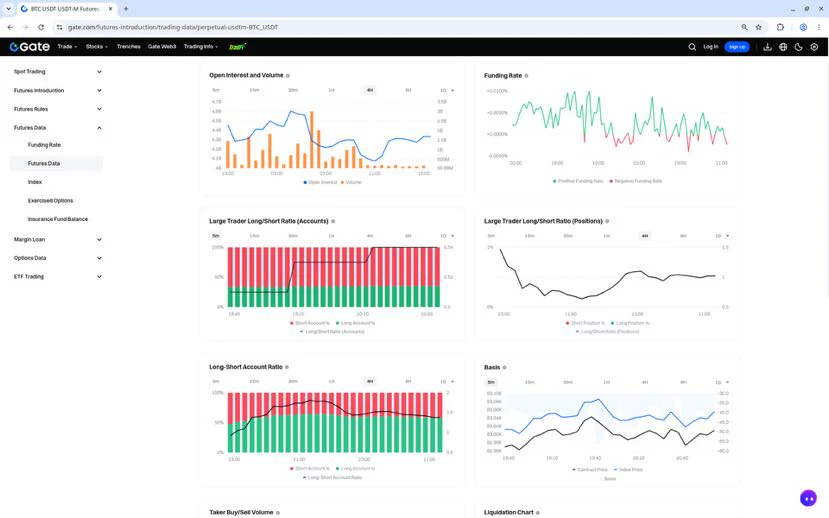Viewport: 829px width, 518px height.
Task: Toggle Volume legend in Open Interest chart
Action: [x=351, y=182]
